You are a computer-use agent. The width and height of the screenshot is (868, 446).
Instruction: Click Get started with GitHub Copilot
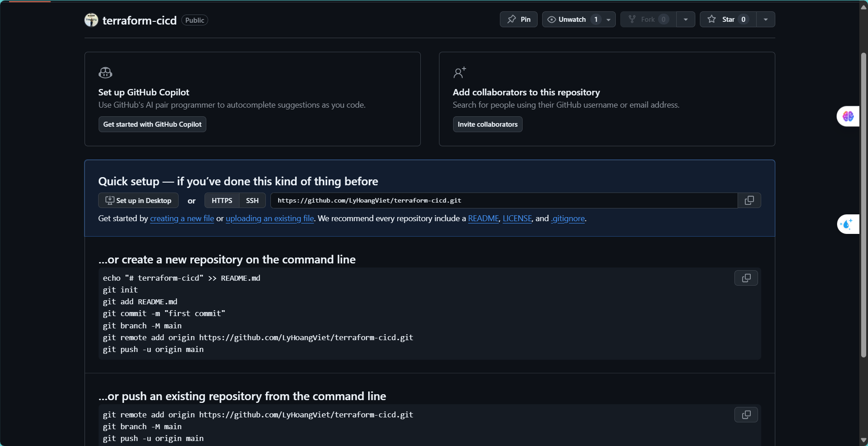(x=152, y=124)
